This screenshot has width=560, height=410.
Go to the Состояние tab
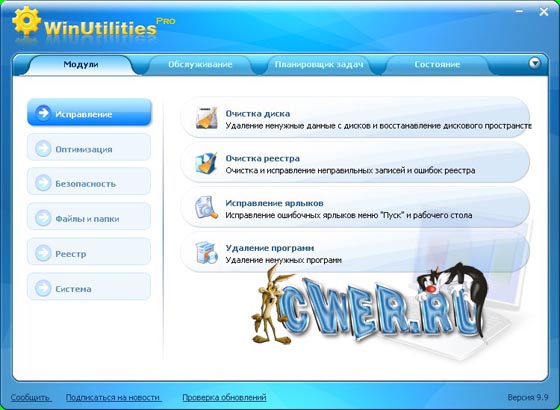[437, 65]
